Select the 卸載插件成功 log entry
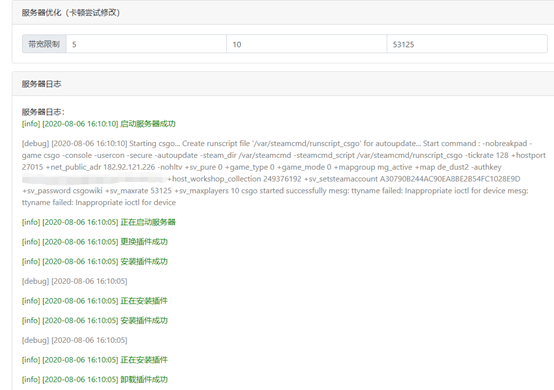Screen dimensions: 554x390 pos(95,379)
